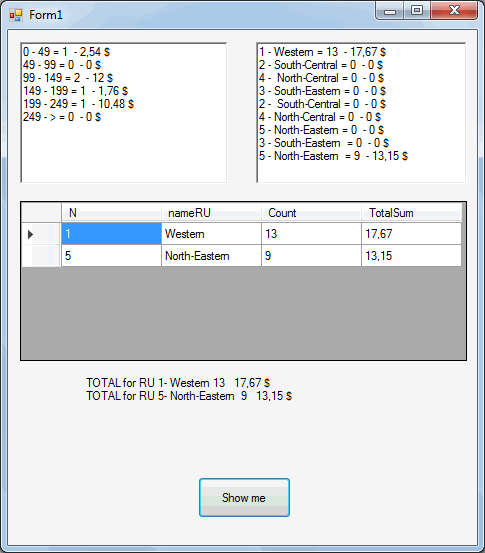Select the TotalSum cell showing 13,15
This screenshot has width=485, height=553.
click(412, 256)
